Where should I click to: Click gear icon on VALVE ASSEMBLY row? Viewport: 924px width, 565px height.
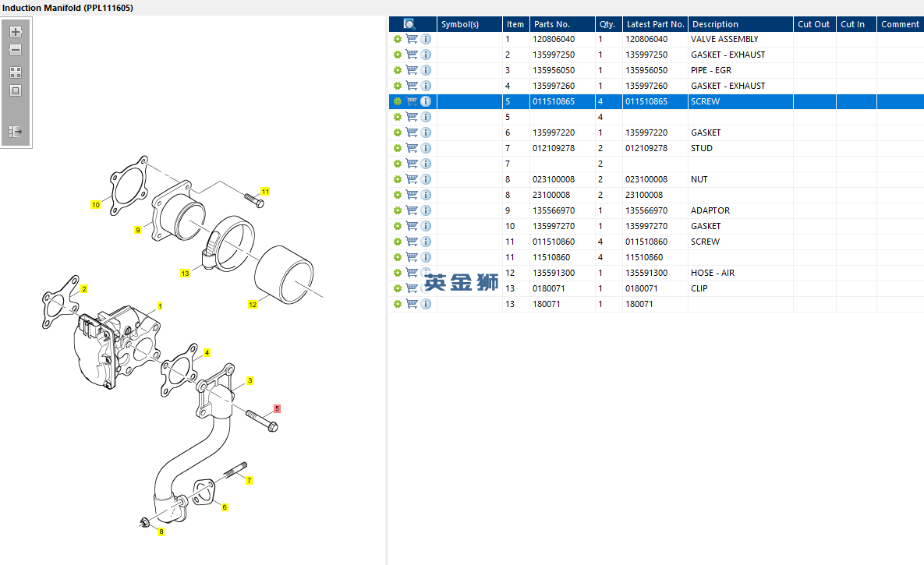398,39
